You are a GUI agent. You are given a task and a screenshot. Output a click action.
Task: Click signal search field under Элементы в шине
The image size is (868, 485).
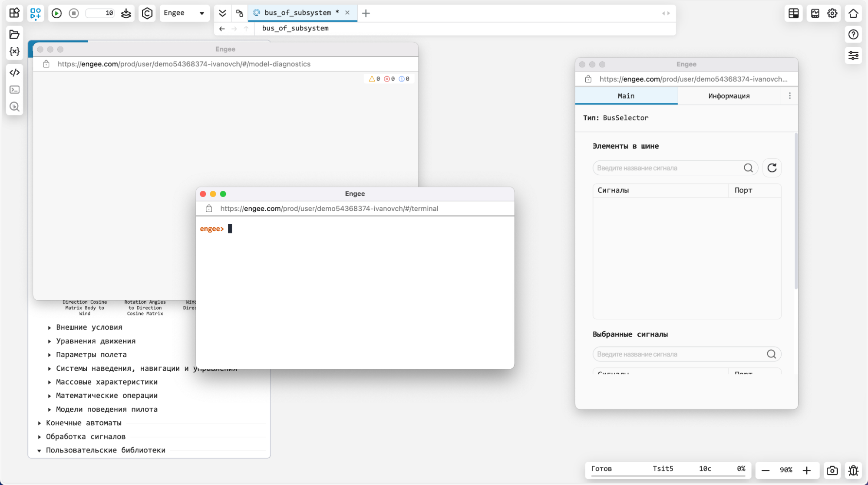[x=675, y=168]
